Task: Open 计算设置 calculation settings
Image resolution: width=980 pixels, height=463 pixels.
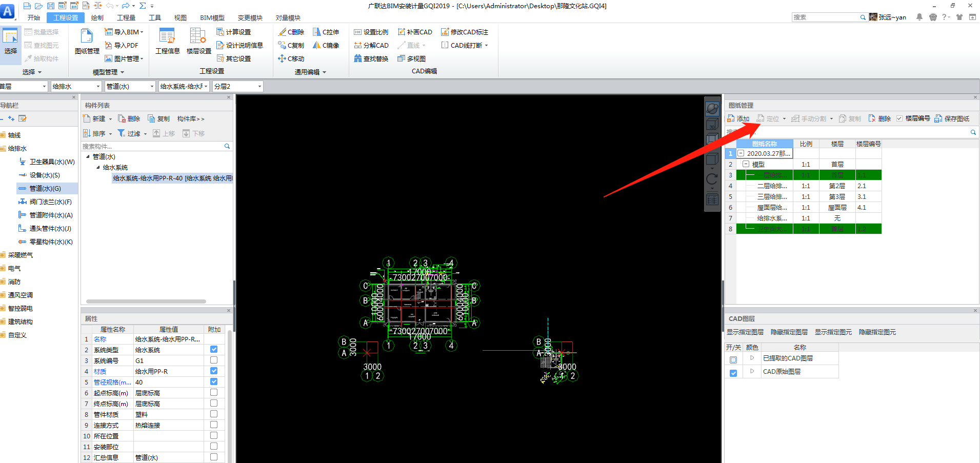Action: pos(234,32)
